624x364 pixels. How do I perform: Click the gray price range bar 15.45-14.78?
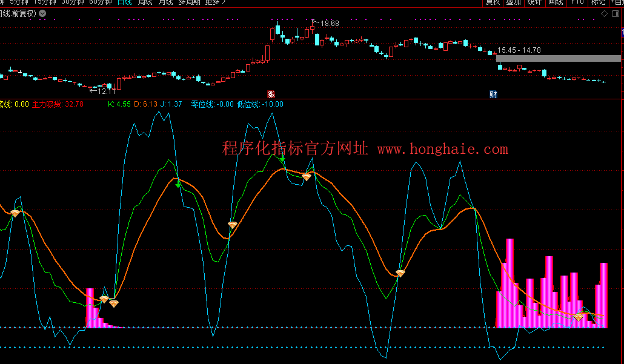tap(558, 59)
